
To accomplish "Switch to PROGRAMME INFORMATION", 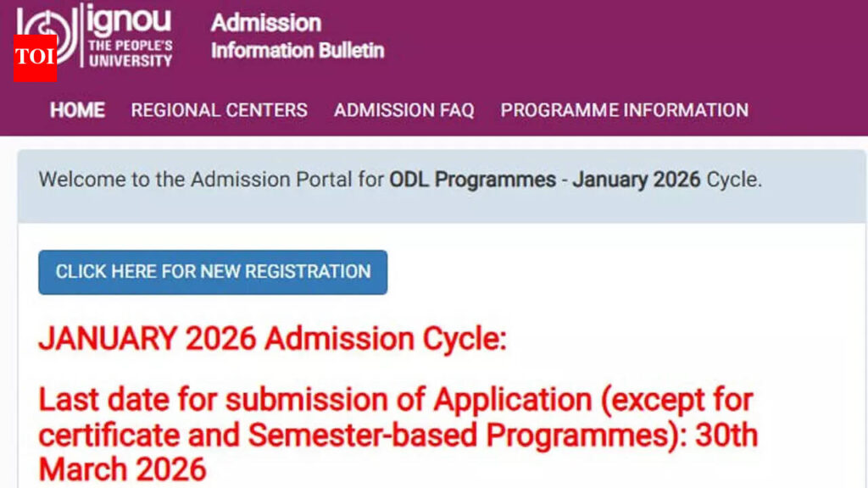I will pyautogui.click(x=624, y=110).
